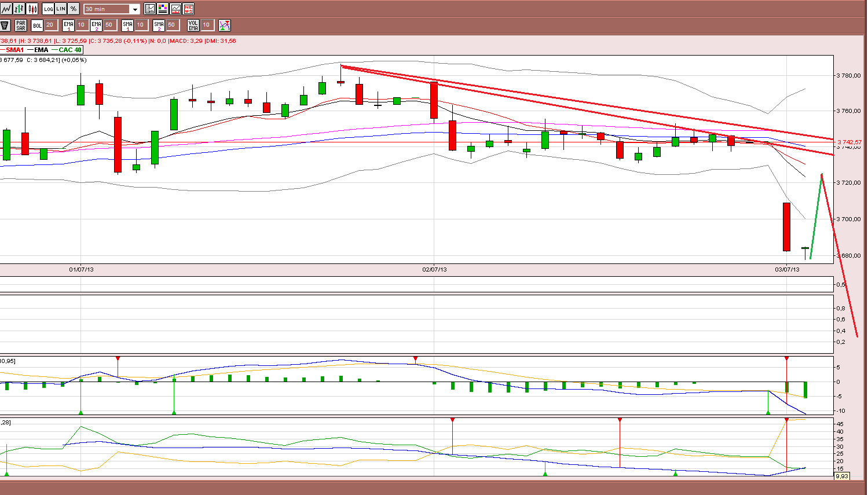Toggle the PAR SAR indicator
The width and height of the screenshot is (868, 495).
[x=21, y=25]
